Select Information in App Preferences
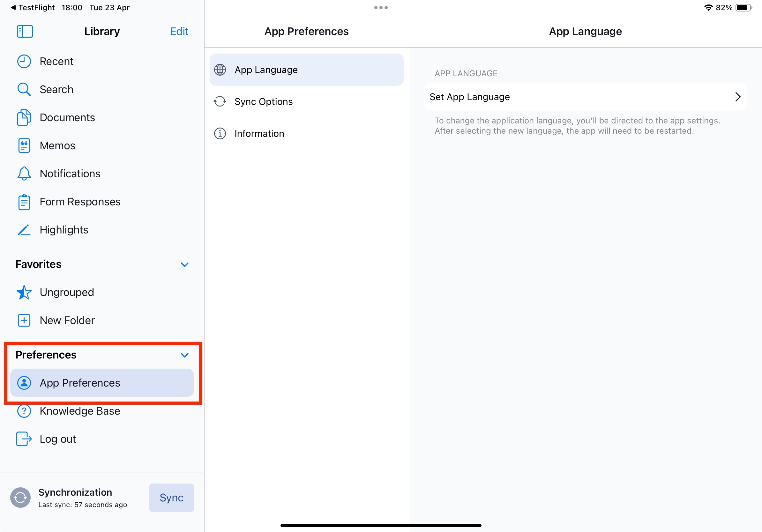762x532 pixels. tap(259, 133)
